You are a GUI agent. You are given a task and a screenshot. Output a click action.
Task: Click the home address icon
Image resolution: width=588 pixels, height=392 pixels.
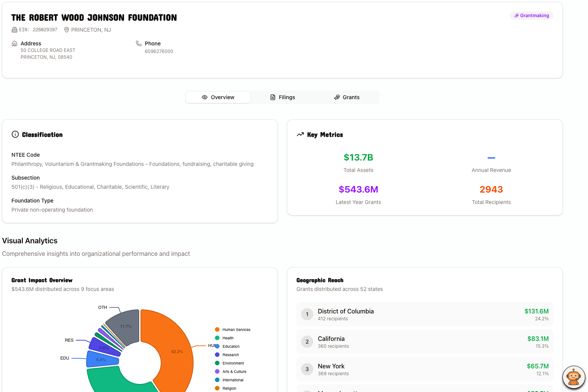coord(14,43)
